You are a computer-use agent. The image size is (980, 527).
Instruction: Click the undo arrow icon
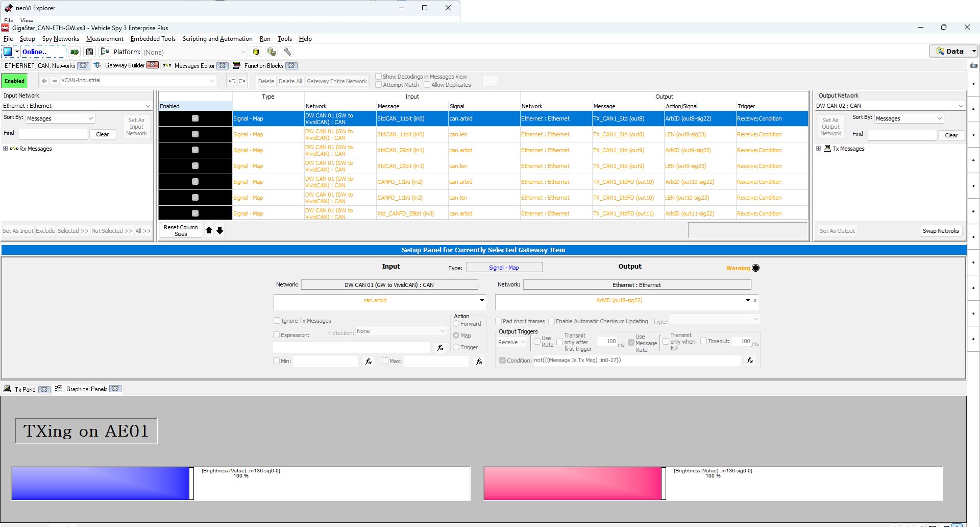232,81
